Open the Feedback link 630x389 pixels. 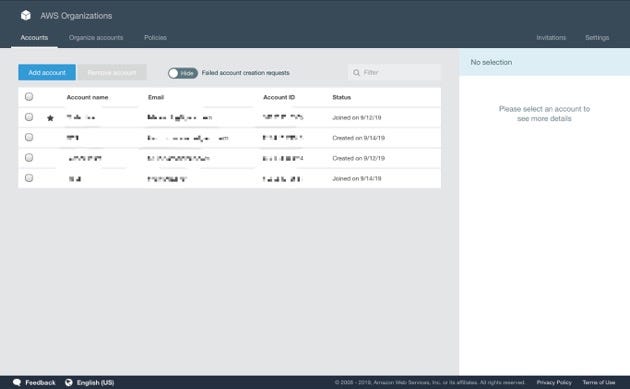pyautogui.click(x=40, y=383)
